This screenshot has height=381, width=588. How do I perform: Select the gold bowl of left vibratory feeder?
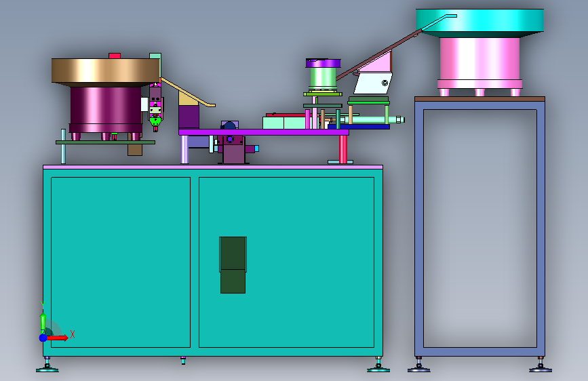(105, 72)
